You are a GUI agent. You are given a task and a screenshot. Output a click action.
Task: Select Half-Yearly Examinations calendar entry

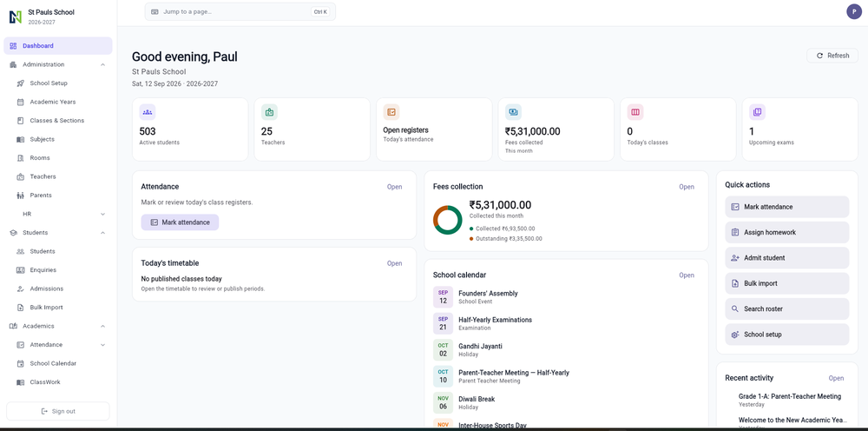pyautogui.click(x=566, y=323)
